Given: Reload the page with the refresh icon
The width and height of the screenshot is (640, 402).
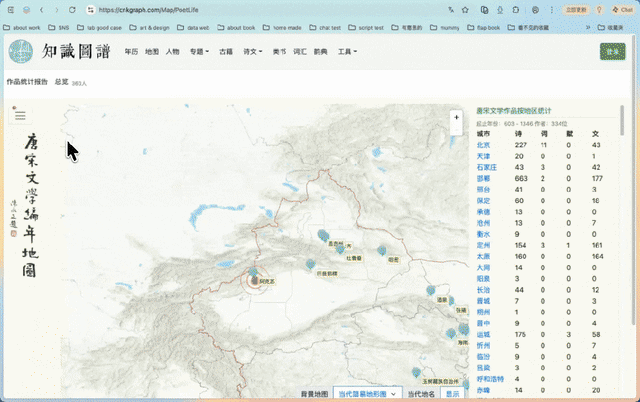Looking at the screenshot, I should click(72, 10).
